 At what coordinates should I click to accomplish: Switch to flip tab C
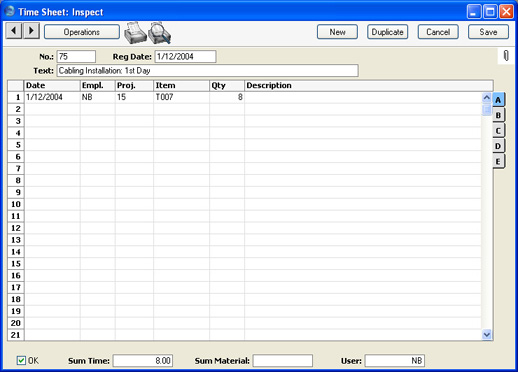coord(498,131)
